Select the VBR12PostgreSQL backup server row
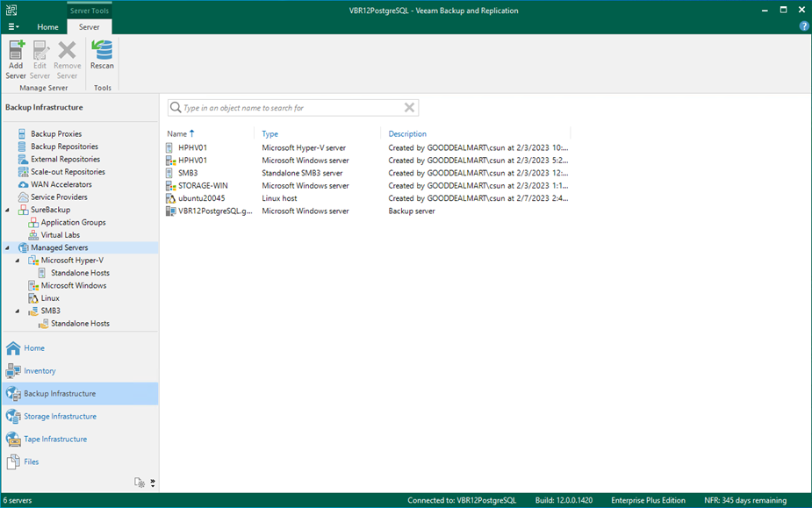The width and height of the screenshot is (812, 508). (x=368, y=211)
